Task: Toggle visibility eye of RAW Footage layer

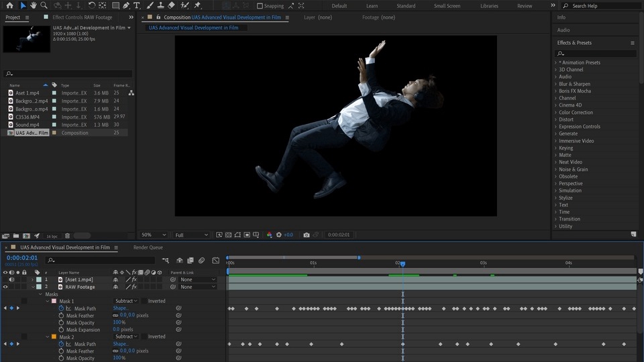Action: point(5,287)
